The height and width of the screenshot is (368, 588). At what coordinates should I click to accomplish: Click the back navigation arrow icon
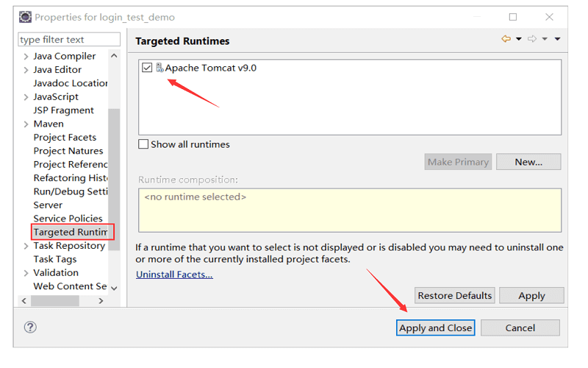(506, 39)
